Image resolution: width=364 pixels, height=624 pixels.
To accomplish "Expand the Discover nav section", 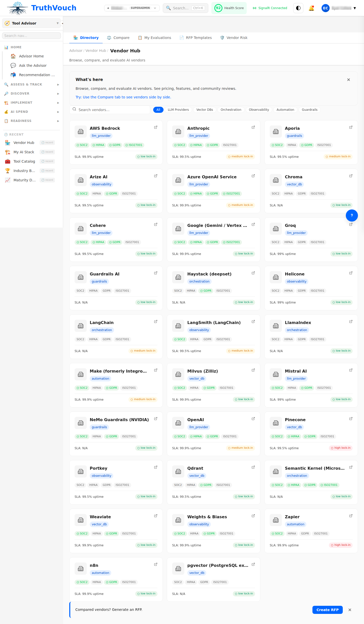I will point(31,94).
